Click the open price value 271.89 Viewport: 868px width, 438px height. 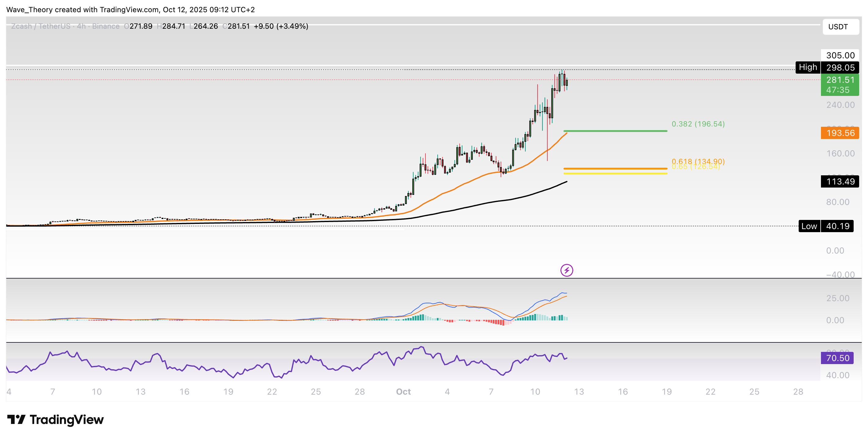point(140,26)
